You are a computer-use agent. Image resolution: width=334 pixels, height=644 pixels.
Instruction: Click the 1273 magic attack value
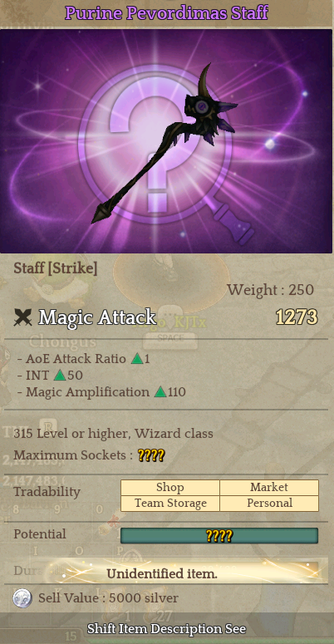[297, 317]
